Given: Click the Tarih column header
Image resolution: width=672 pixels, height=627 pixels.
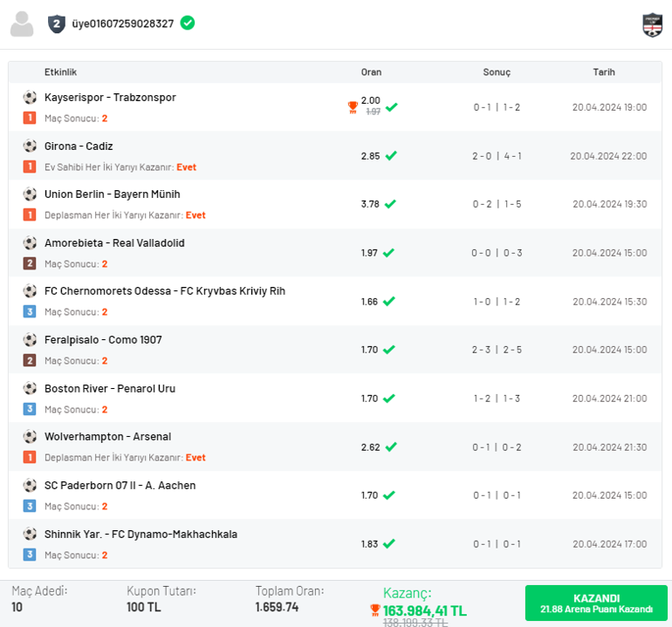Looking at the screenshot, I should 604,72.
